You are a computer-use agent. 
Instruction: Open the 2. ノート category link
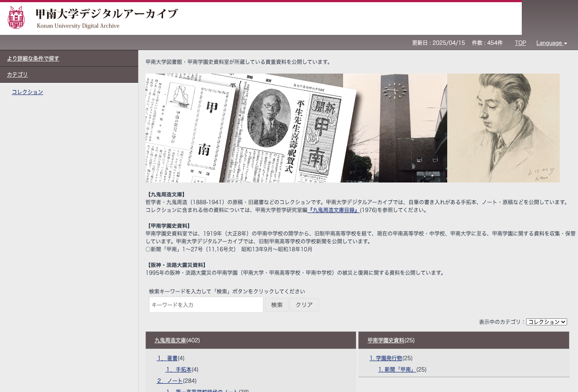(x=170, y=381)
